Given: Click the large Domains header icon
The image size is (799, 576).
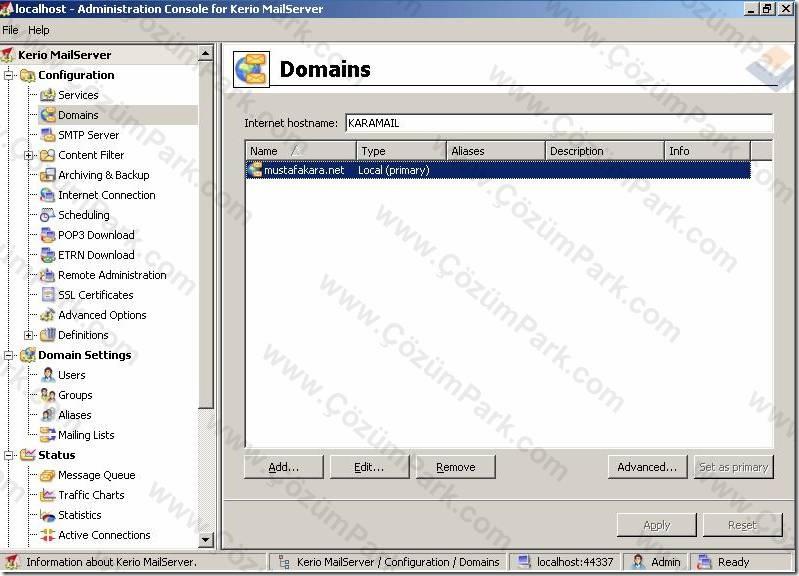Looking at the screenshot, I should 251,69.
